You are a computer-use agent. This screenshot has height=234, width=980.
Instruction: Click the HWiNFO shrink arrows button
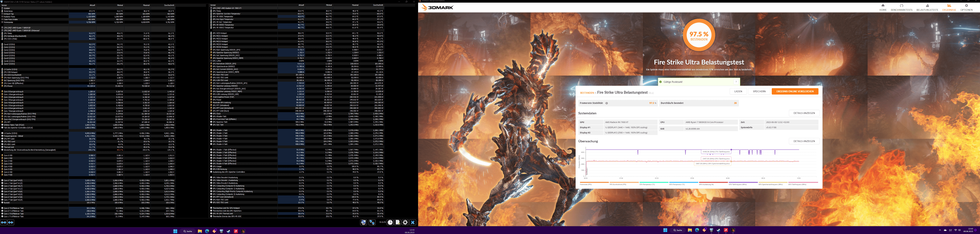11,223
